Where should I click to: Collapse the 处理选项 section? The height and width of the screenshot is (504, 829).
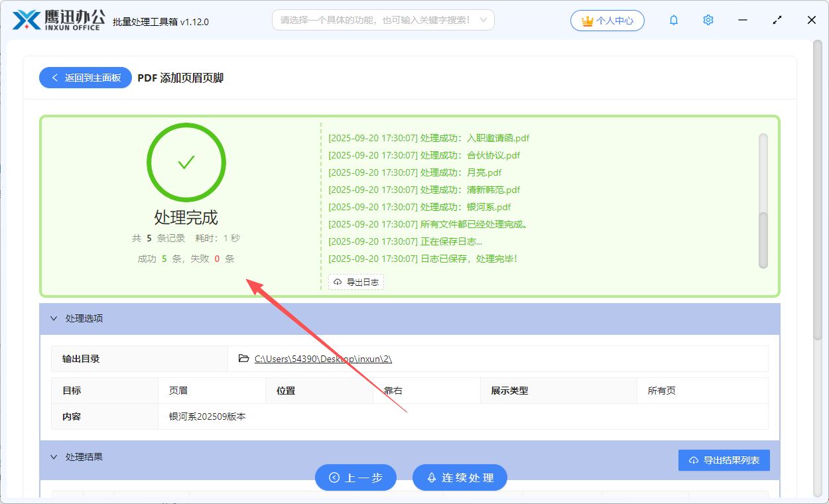54,318
